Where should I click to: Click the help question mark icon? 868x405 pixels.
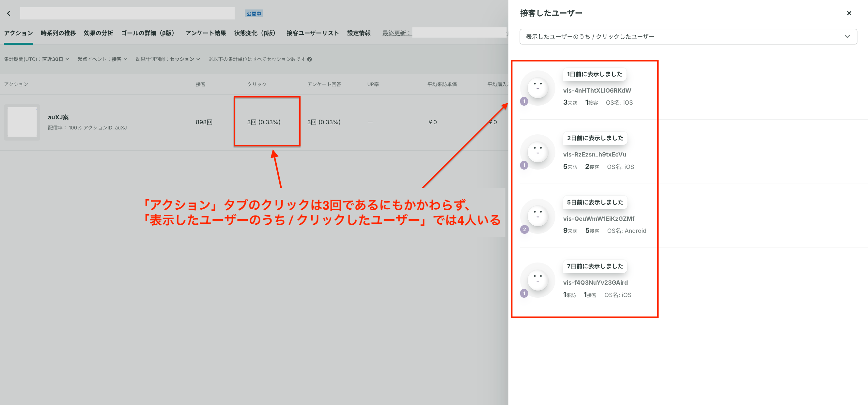309,59
